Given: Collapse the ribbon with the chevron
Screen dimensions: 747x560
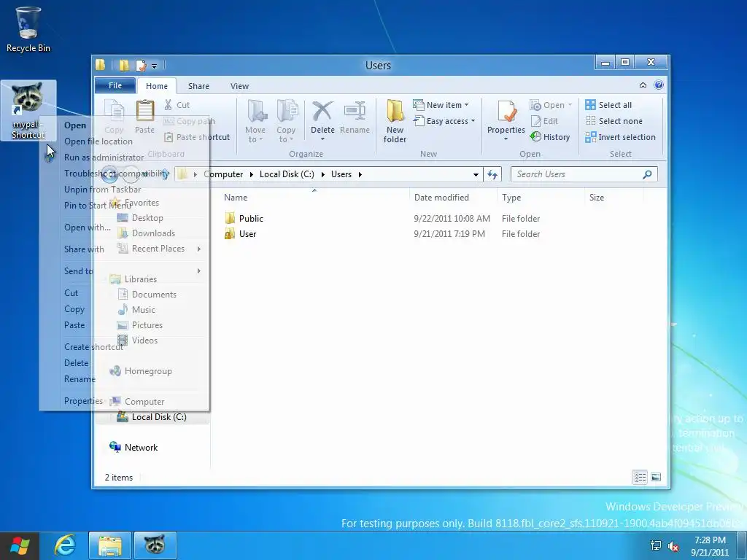Looking at the screenshot, I should (643, 85).
